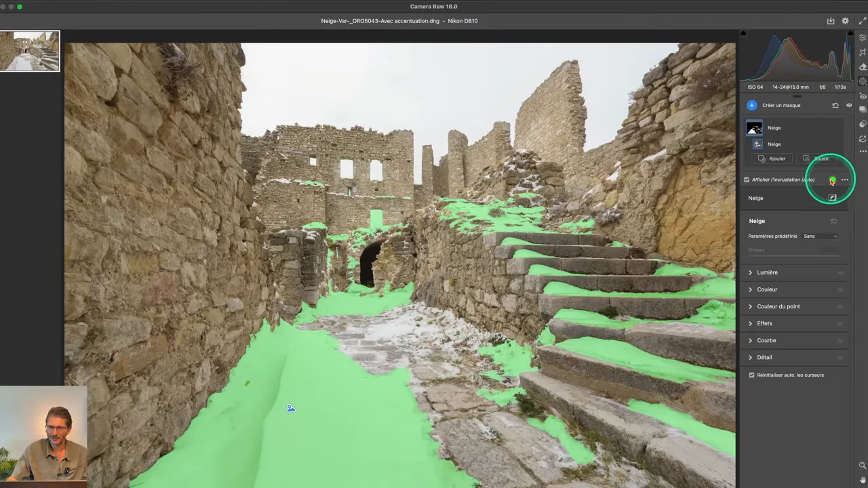Image resolution: width=868 pixels, height=488 pixels.
Task: Open the overlay options three-dots menu
Action: coord(844,180)
